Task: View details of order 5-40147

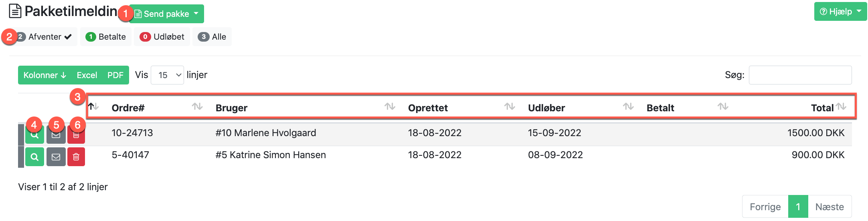Action: click(x=35, y=157)
